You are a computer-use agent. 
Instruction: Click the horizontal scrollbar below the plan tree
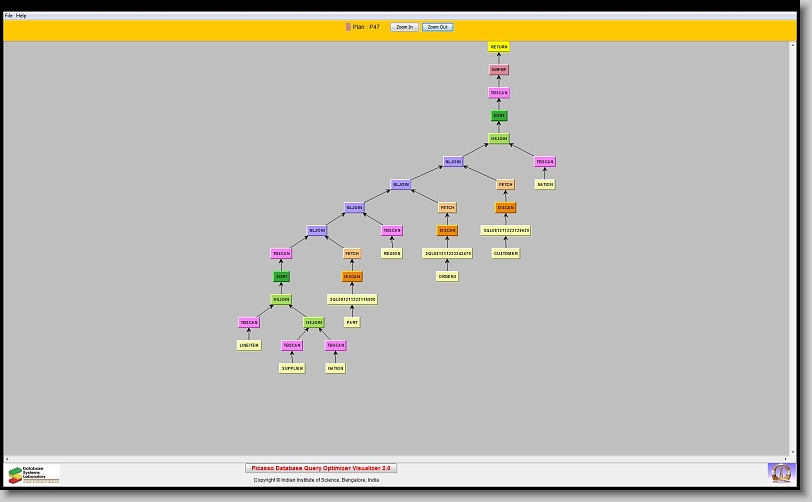tap(400, 458)
